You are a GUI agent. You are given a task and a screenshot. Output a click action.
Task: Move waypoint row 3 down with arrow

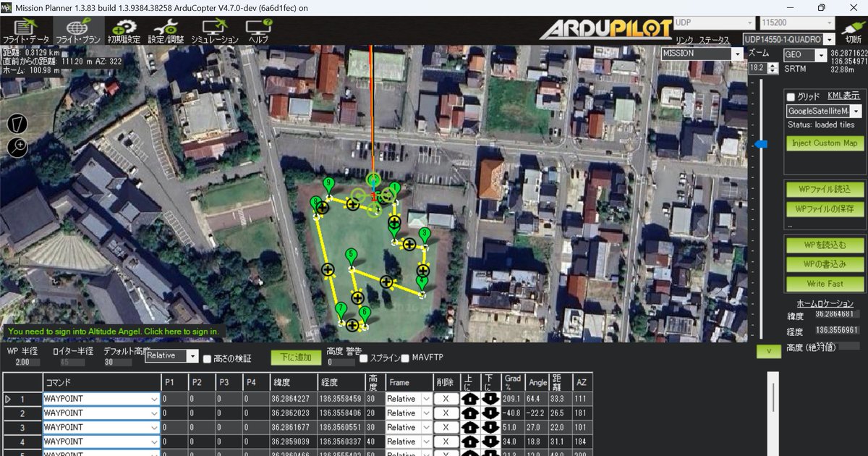click(x=490, y=428)
